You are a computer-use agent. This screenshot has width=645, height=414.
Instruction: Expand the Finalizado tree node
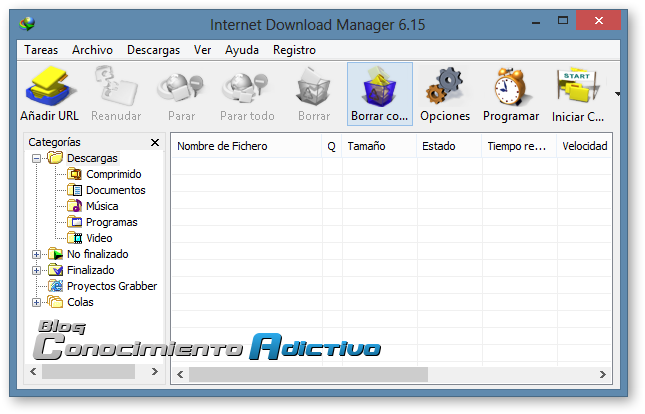36,270
